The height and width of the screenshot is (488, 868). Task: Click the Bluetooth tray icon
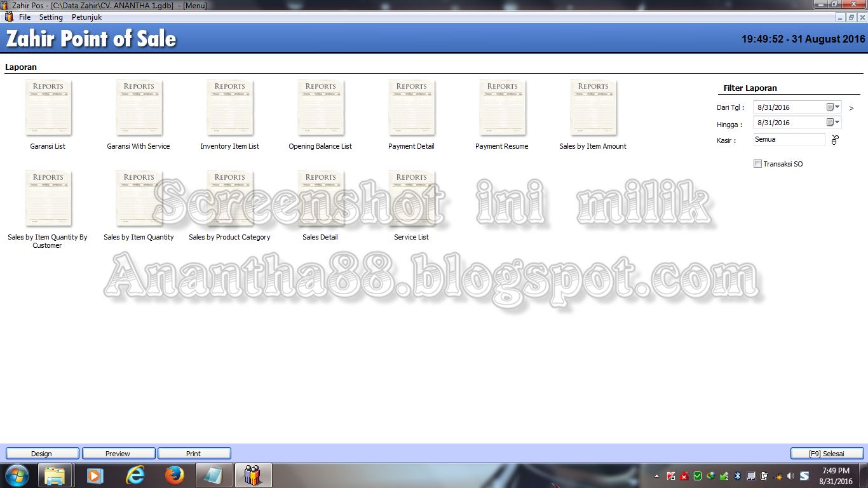coord(737,476)
